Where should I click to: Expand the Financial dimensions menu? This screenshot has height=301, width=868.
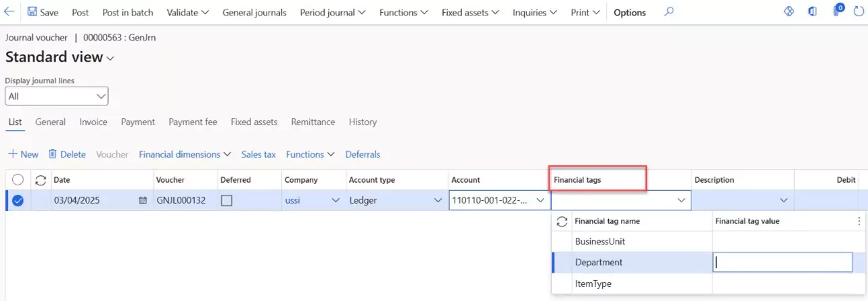click(x=185, y=154)
